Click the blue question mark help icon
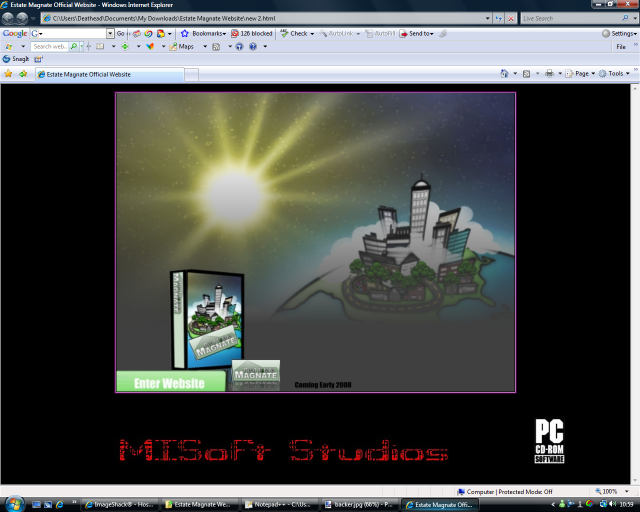 (253, 47)
